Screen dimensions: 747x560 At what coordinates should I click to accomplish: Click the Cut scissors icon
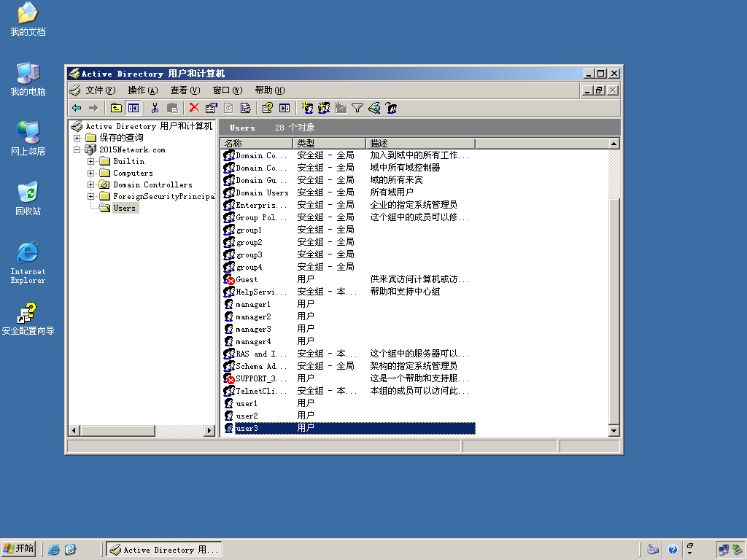pos(155,108)
